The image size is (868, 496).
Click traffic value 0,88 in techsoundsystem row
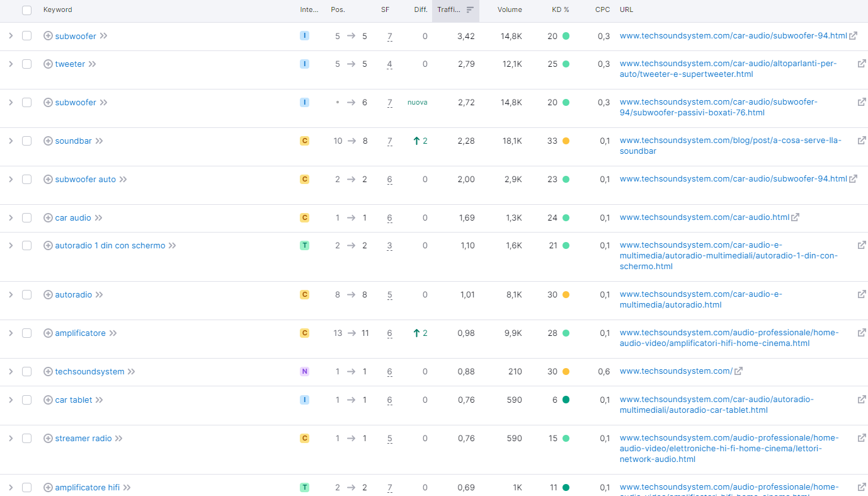coord(467,371)
